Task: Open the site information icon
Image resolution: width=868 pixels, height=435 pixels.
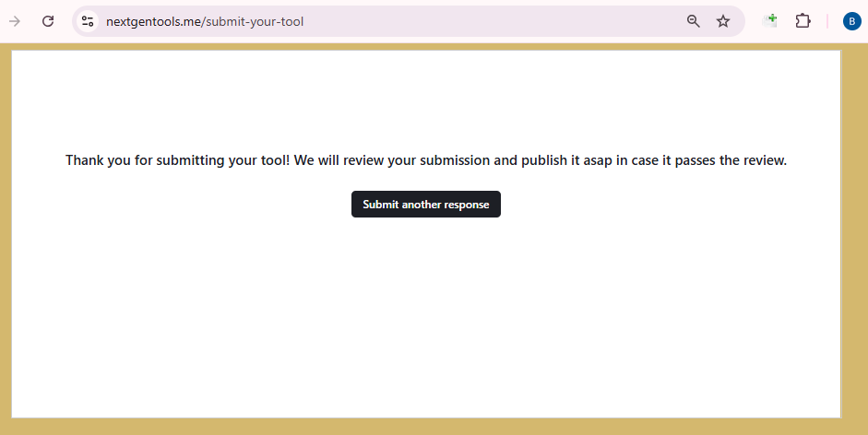Action: tap(88, 21)
